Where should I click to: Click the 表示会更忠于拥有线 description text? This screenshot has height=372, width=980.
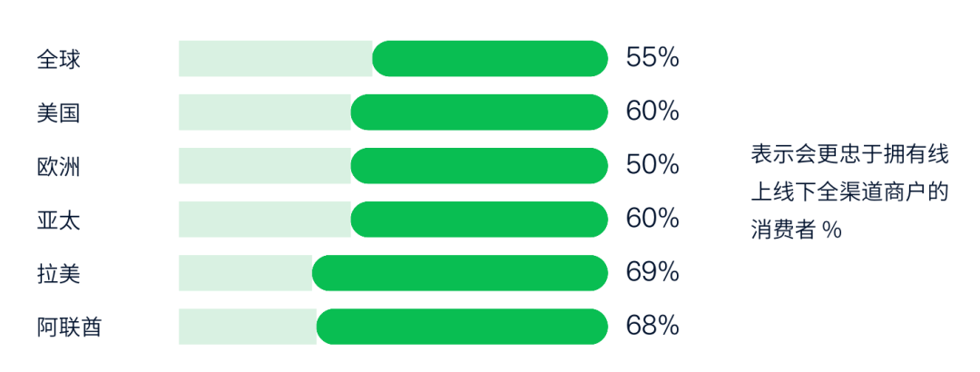(849, 154)
